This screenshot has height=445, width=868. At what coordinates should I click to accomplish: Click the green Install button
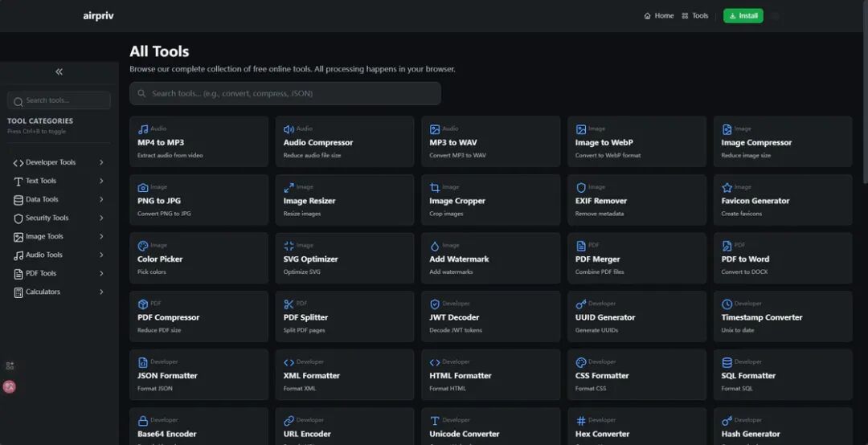click(x=743, y=15)
